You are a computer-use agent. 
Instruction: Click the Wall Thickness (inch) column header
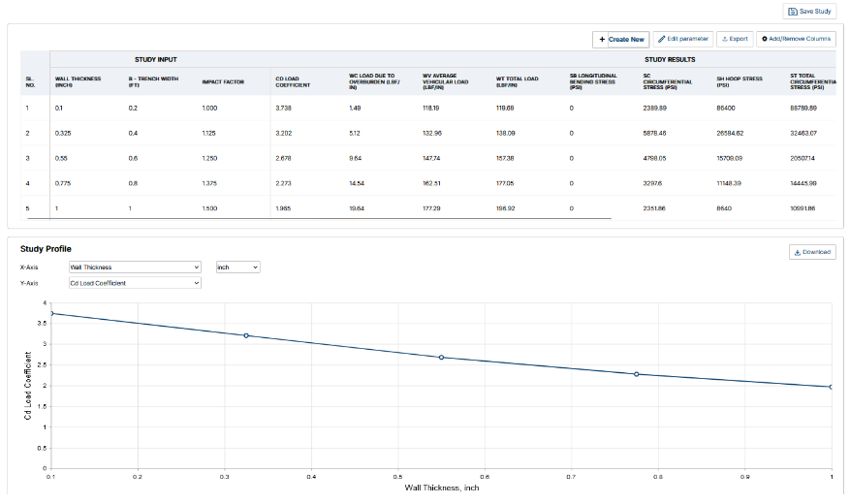coord(78,81)
